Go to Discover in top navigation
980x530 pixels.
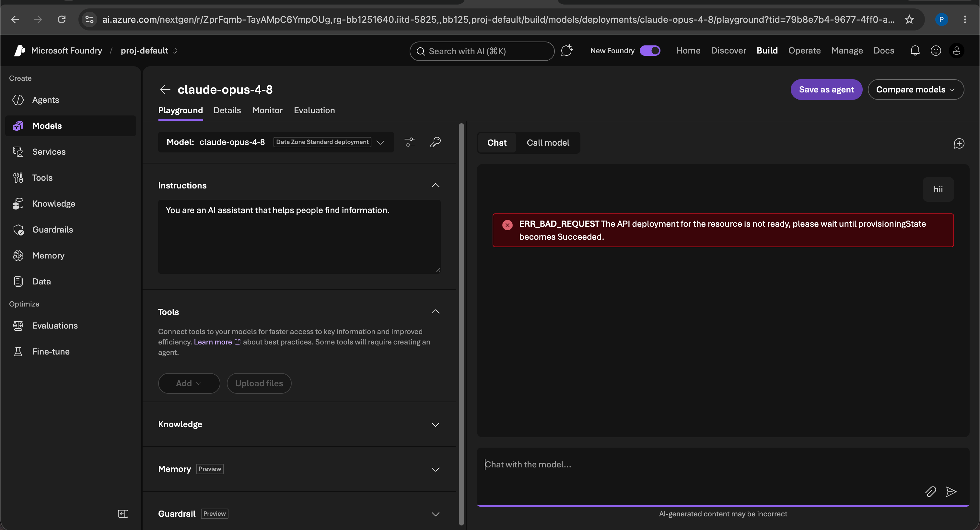click(728, 51)
